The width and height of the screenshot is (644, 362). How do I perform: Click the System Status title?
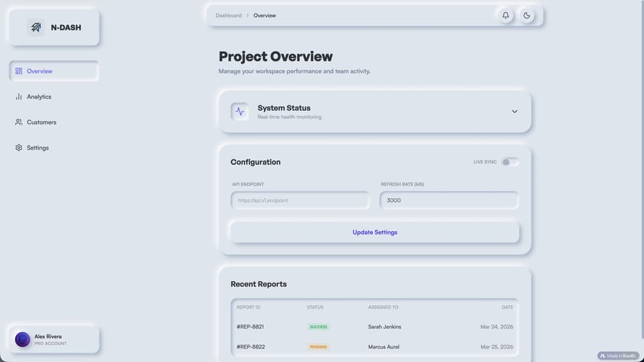[x=284, y=107]
